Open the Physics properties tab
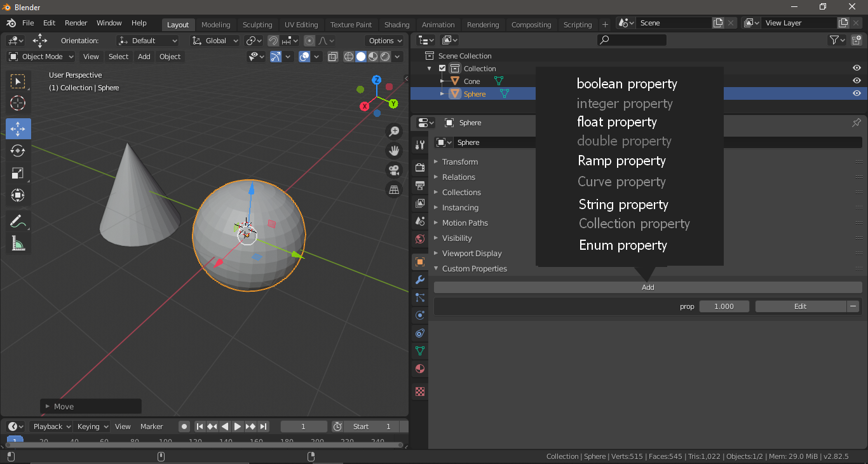The image size is (868, 464). tap(419, 315)
